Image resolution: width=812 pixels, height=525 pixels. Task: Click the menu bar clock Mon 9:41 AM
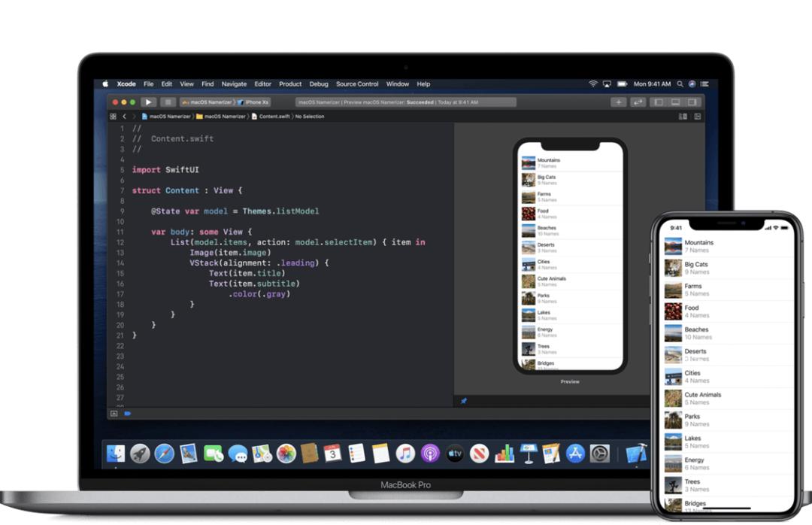[x=652, y=84]
